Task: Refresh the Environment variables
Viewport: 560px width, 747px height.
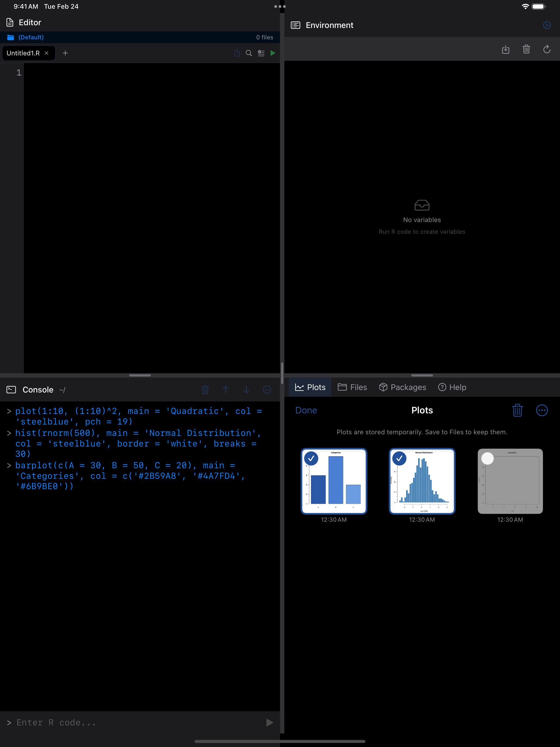Action: pos(547,49)
